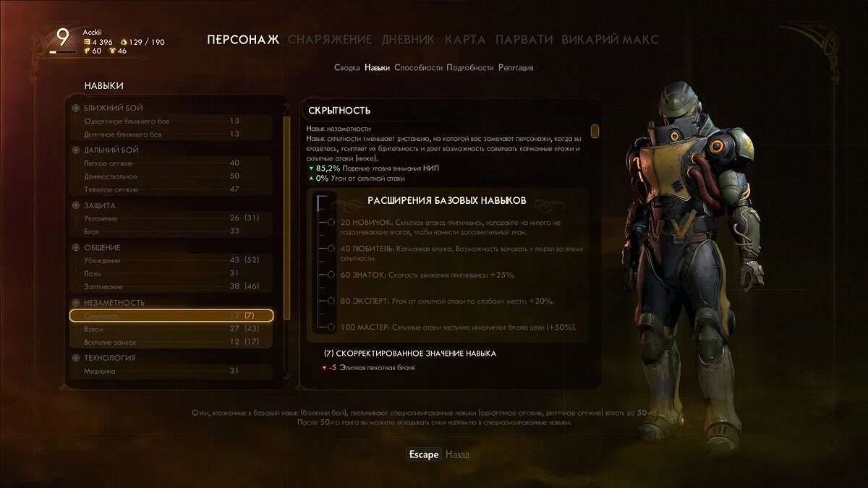Click the bits currency icon near 4 396
Screen dimensions: 868x488
click(87, 42)
